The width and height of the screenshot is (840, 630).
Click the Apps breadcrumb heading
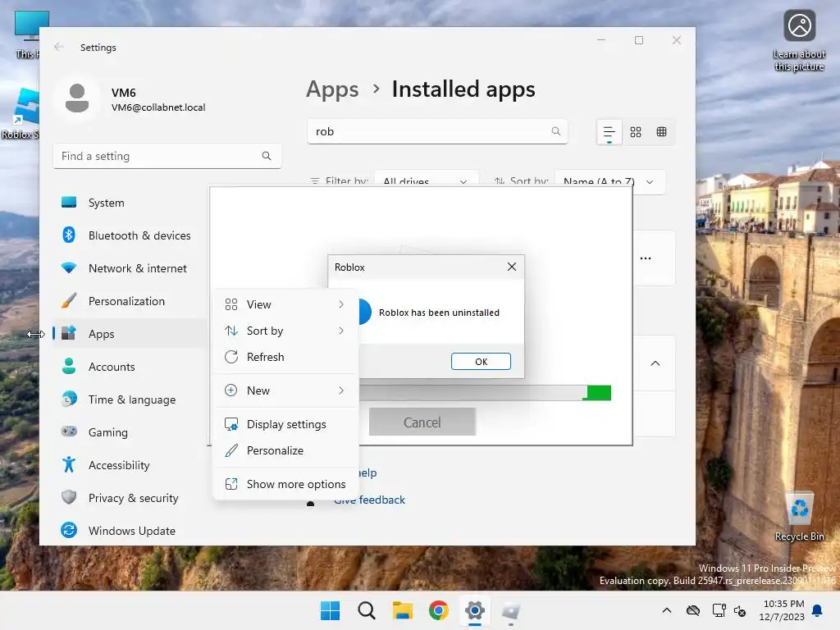(x=332, y=89)
